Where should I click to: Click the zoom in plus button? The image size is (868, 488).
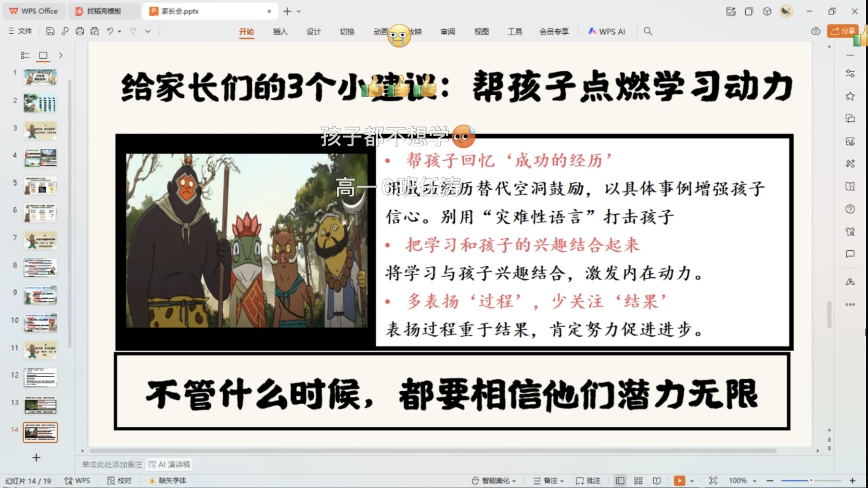coord(852,480)
